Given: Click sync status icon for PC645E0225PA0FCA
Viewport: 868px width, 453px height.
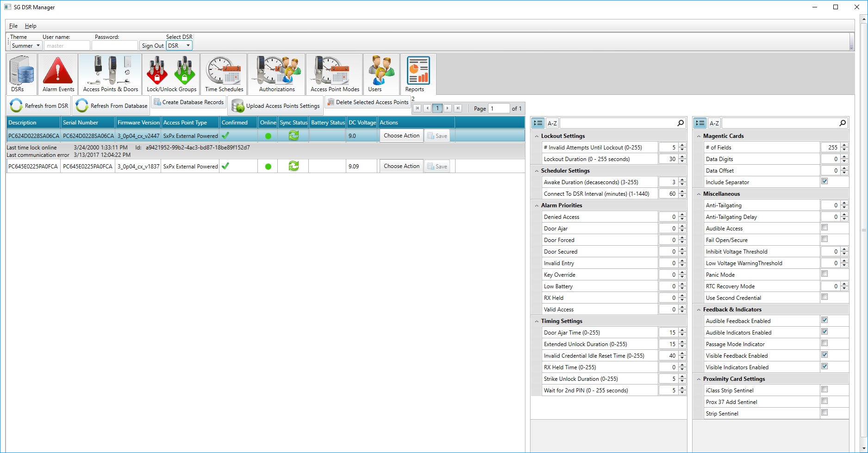Looking at the screenshot, I should tap(293, 166).
